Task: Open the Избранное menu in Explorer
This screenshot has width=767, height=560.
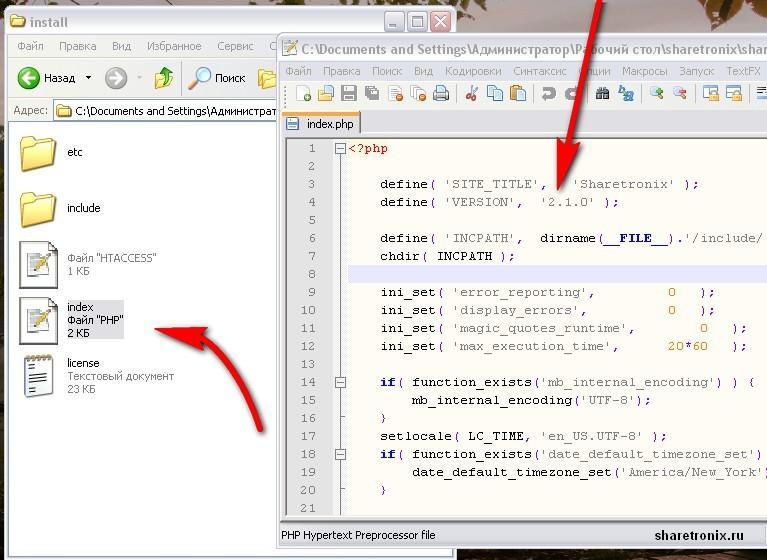Action: pos(174,46)
